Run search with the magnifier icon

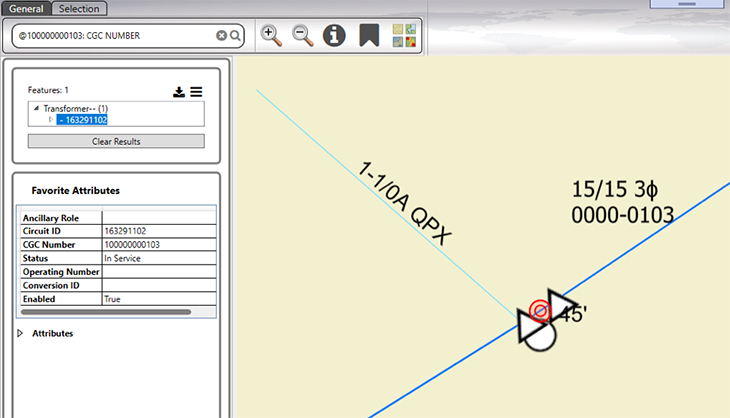coord(236,36)
